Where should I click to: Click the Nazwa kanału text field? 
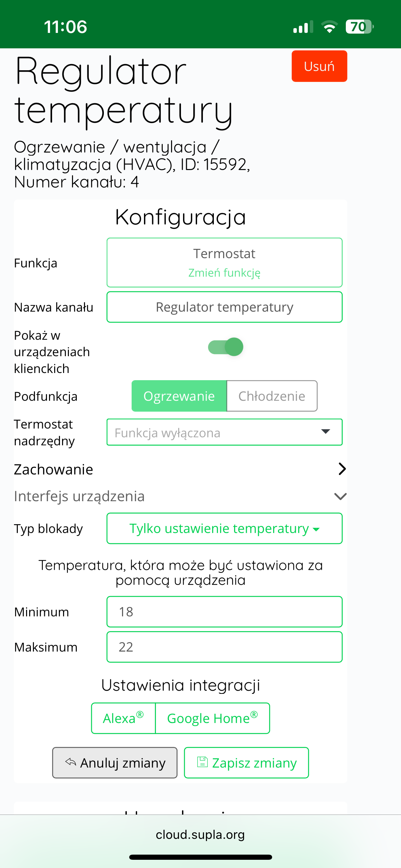click(x=224, y=307)
